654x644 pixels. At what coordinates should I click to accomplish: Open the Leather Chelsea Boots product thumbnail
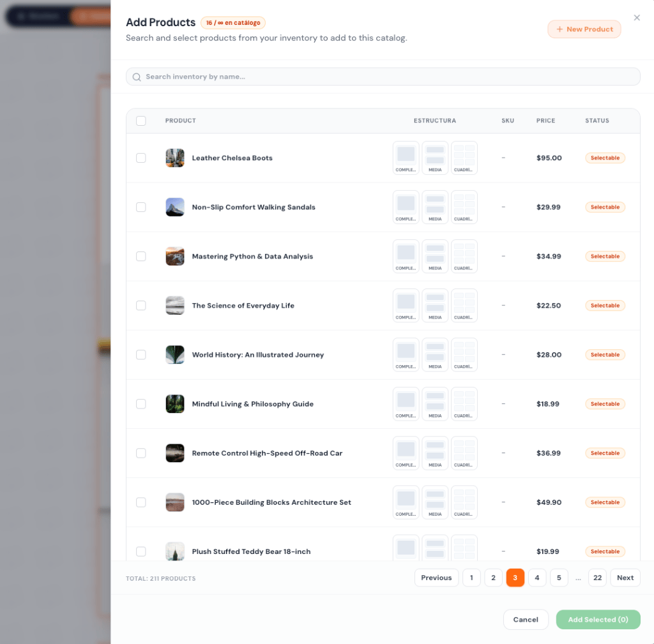point(175,158)
